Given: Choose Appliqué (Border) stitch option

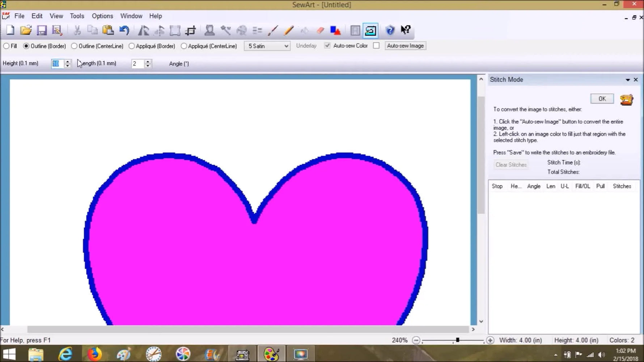Looking at the screenshot, I should (x=132, y=46).
